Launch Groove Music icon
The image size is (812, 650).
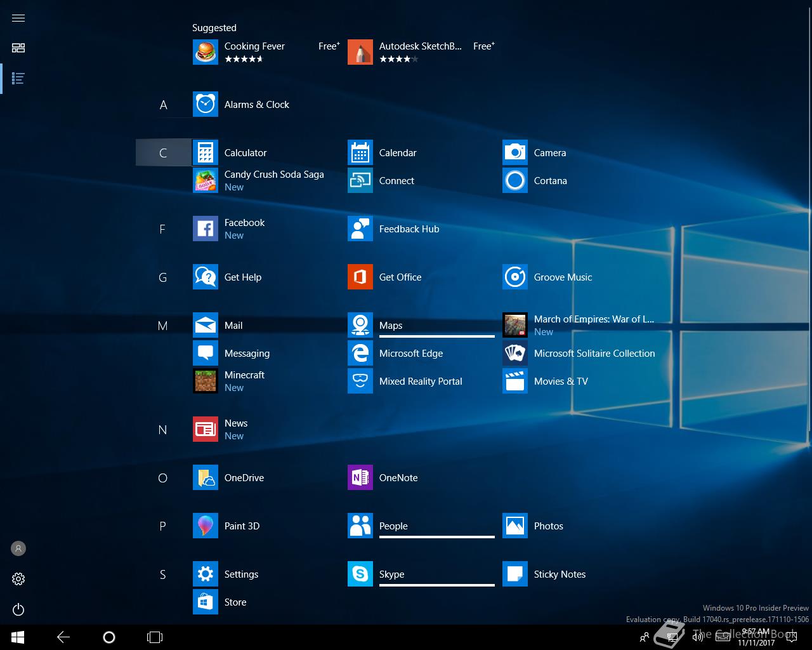[x=514, y=277]
